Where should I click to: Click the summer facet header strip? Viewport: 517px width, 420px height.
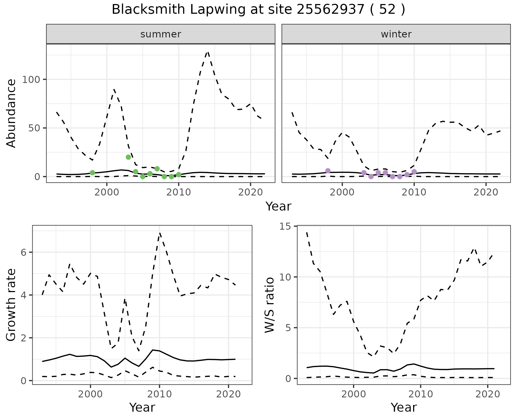(x=160, y=34)
